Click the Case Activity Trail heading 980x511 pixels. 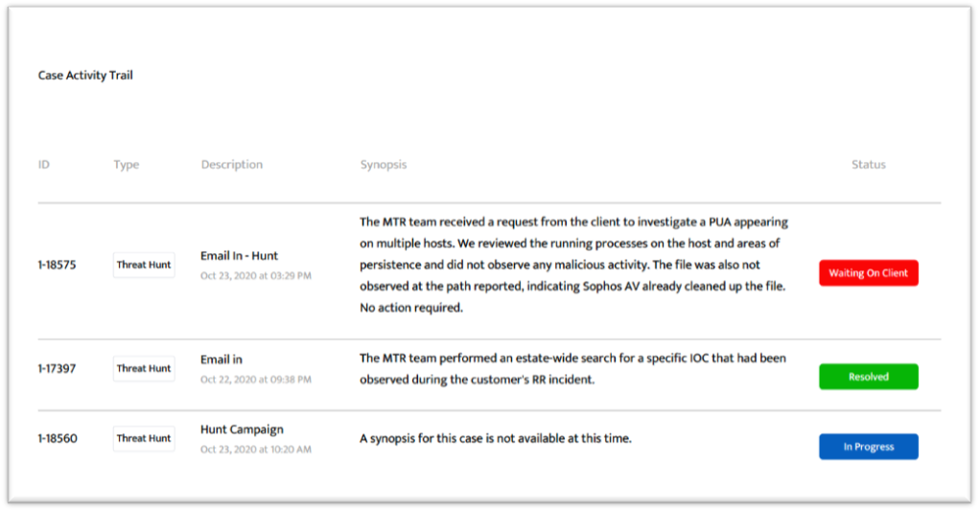85,76
